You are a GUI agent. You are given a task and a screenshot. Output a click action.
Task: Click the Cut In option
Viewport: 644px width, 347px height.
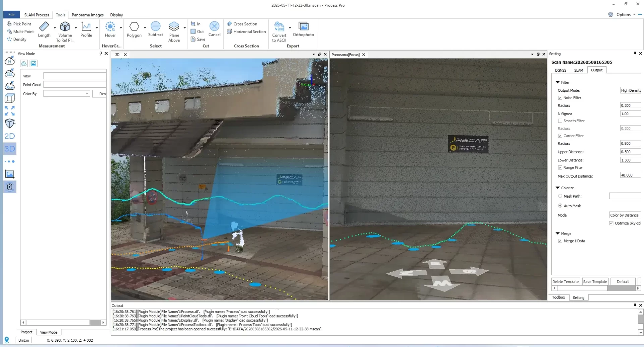tap(196, 24)
